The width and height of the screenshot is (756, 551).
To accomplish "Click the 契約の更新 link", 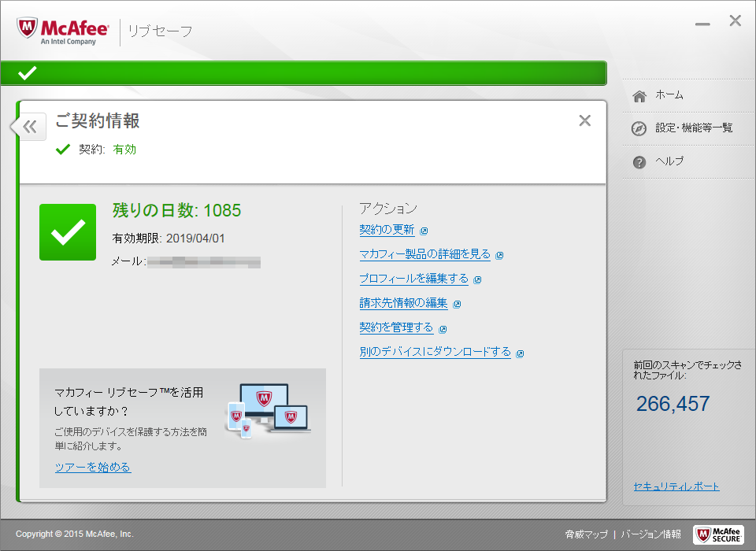I will 387,230.
